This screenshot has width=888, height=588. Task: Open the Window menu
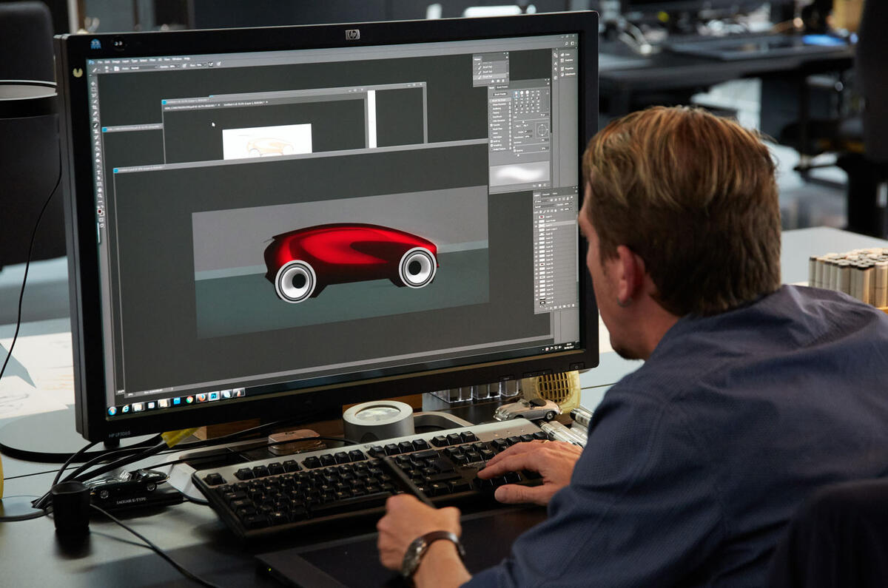coord(178,59)
